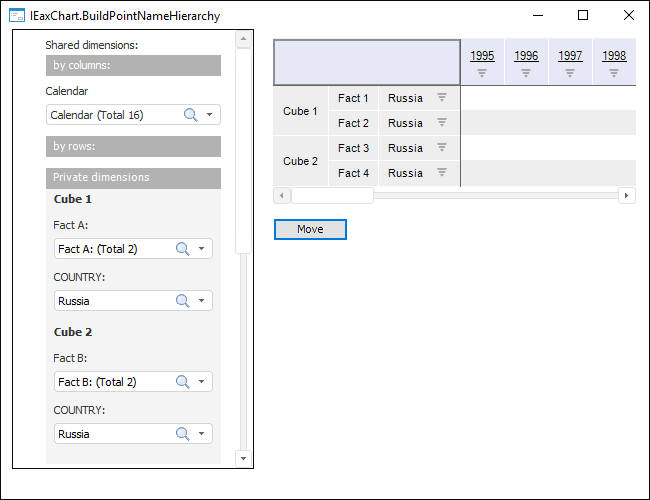The height and width of the screenshot is (500, 650).
Task: Open Cube 2 COUNTRY Russia dropdown arrow
Action: [x=201, y=434]
